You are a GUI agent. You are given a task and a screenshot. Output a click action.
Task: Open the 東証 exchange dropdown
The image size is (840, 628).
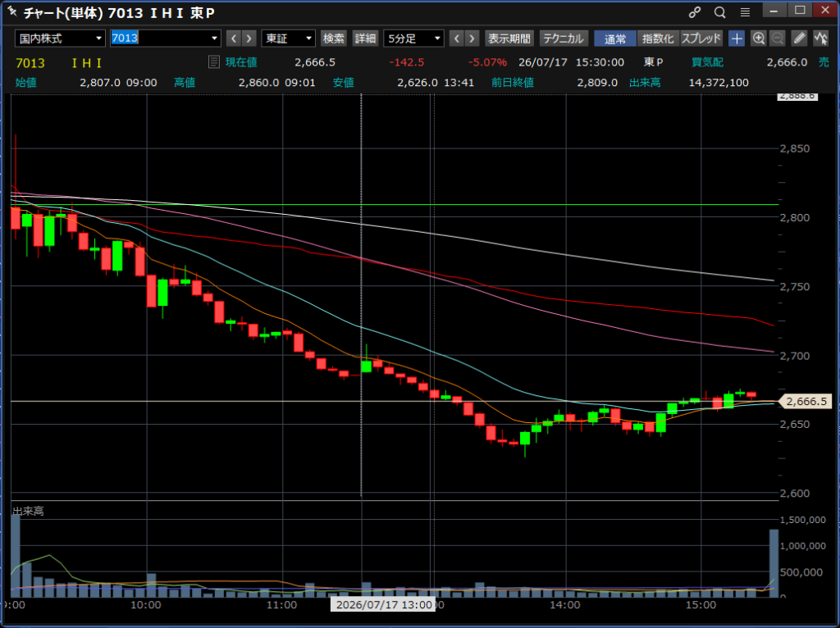[288, 39]
